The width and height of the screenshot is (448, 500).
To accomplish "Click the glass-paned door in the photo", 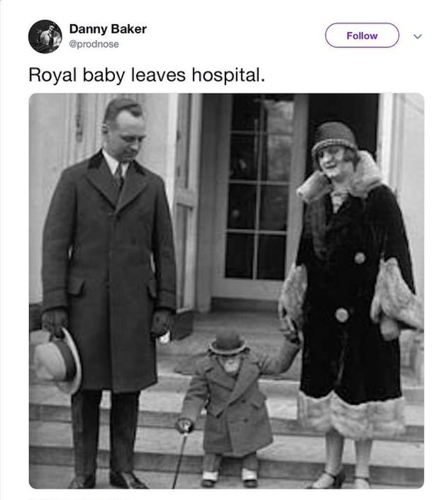I will coord(256,195).
